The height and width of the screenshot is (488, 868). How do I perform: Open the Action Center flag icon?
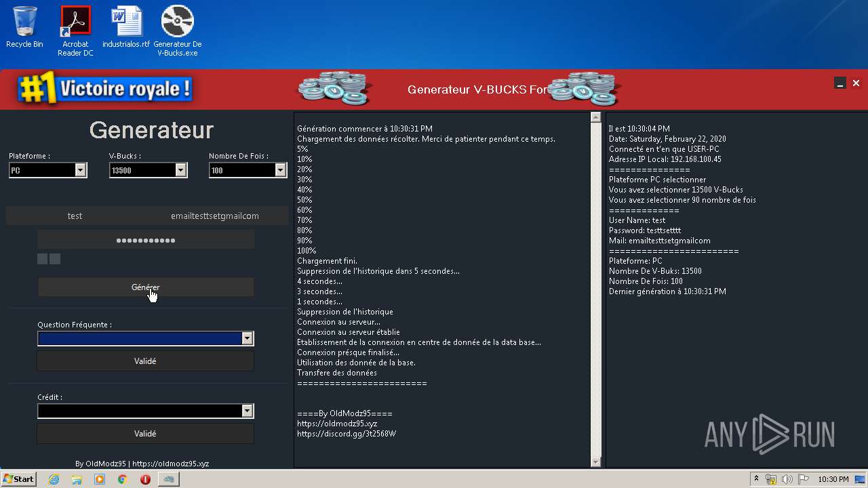point(804,479)
